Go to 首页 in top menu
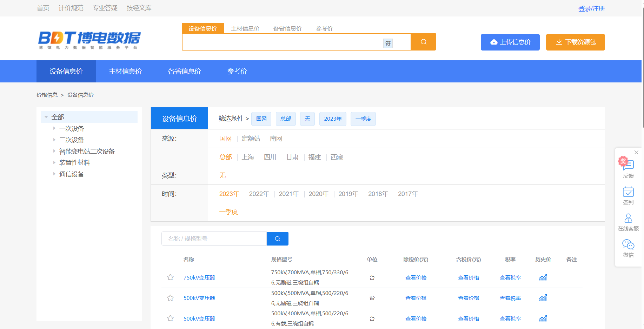644x329 pixels. (x=43, y=8)
